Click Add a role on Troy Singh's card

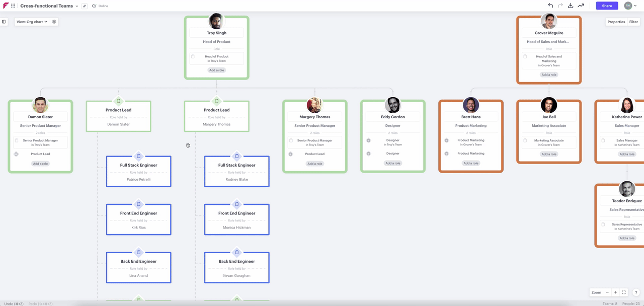click(x=216, y=70)
